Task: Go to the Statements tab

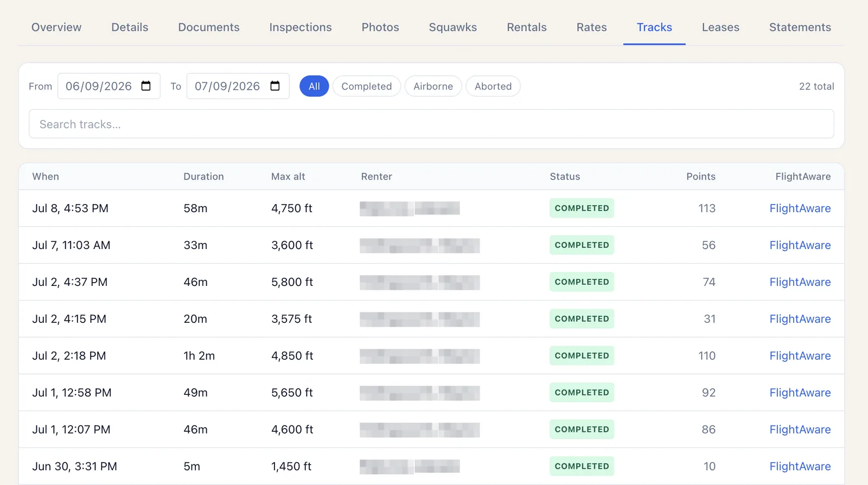Action: [800, 27]
